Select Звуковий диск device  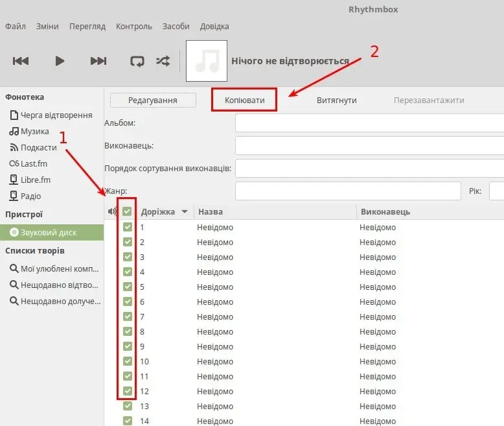click(52, 232)
